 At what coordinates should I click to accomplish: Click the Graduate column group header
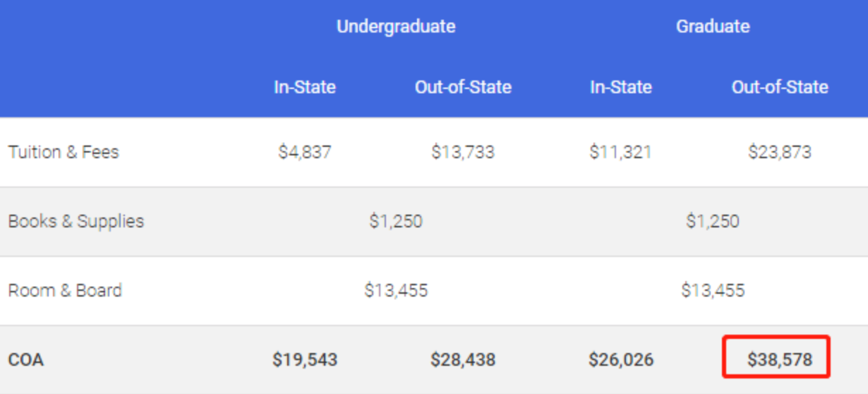point(713,27)
